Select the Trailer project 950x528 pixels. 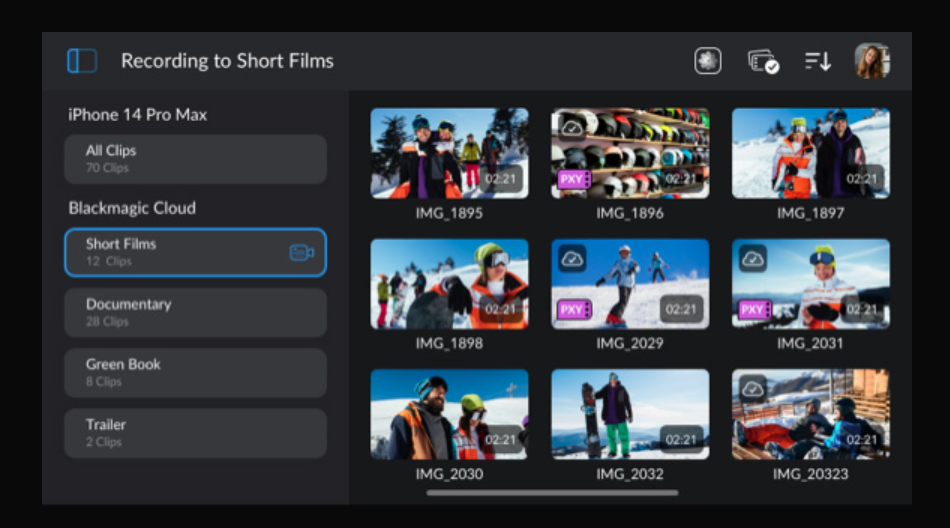195,432
